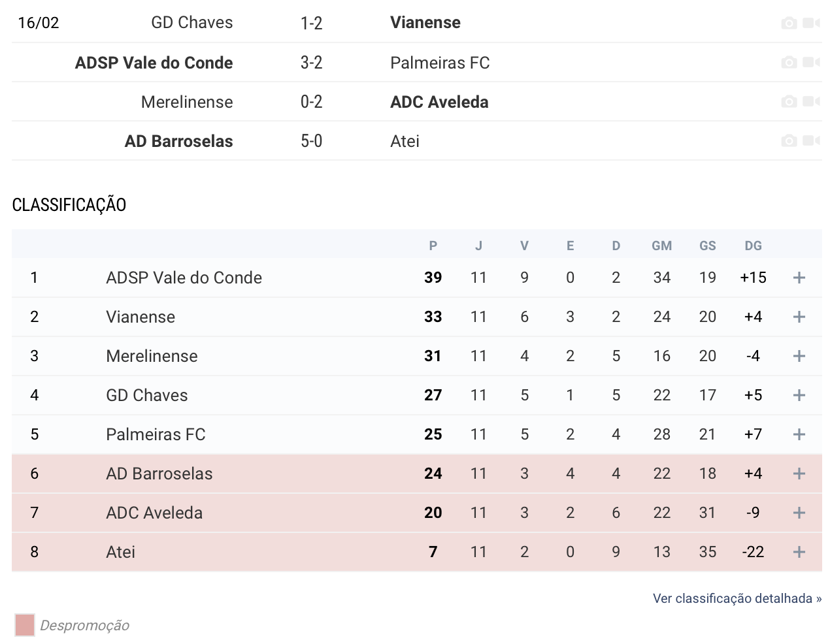Click video icon for Merelinense vs ADC Aveleda
The image size is (830, 644).
click(811, 101)
